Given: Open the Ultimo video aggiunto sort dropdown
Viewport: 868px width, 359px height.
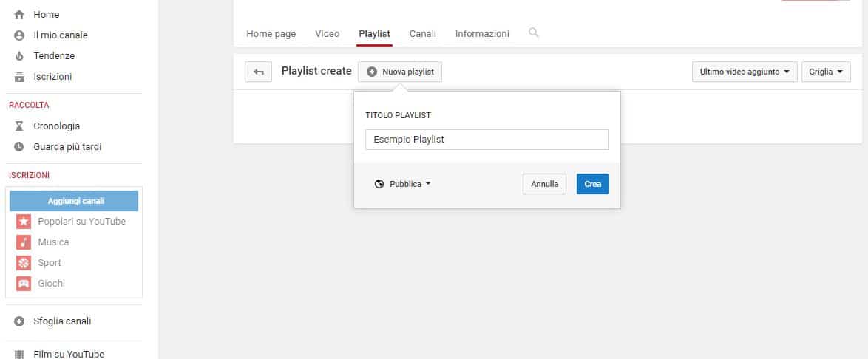Looking at the screenshot, I should coord(745,72).
